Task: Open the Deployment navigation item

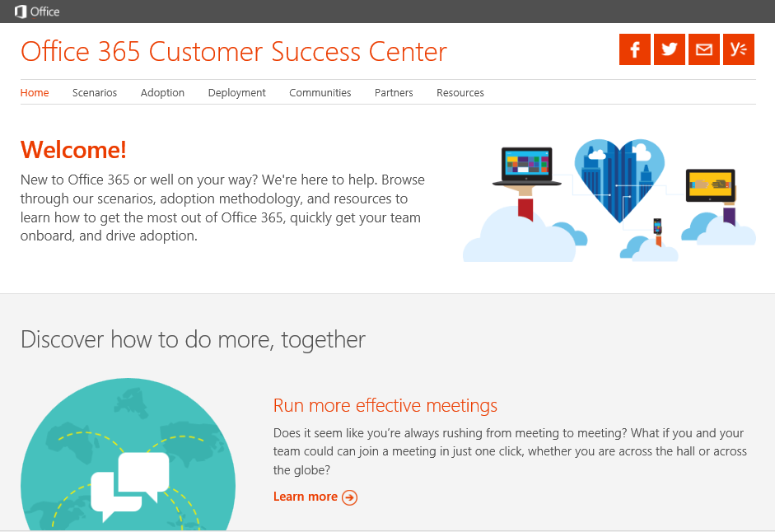Action: 237,93
